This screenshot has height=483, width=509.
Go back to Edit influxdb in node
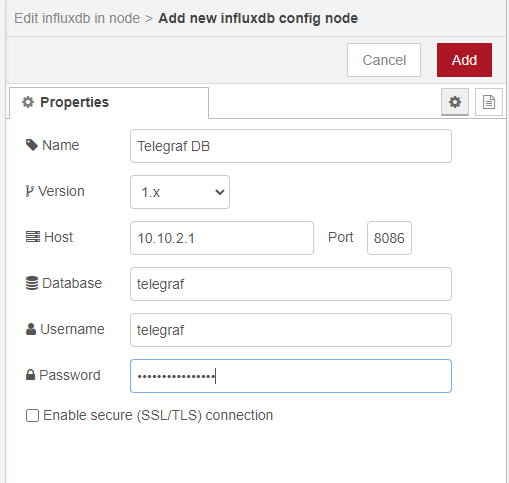[x=77, y=18]
